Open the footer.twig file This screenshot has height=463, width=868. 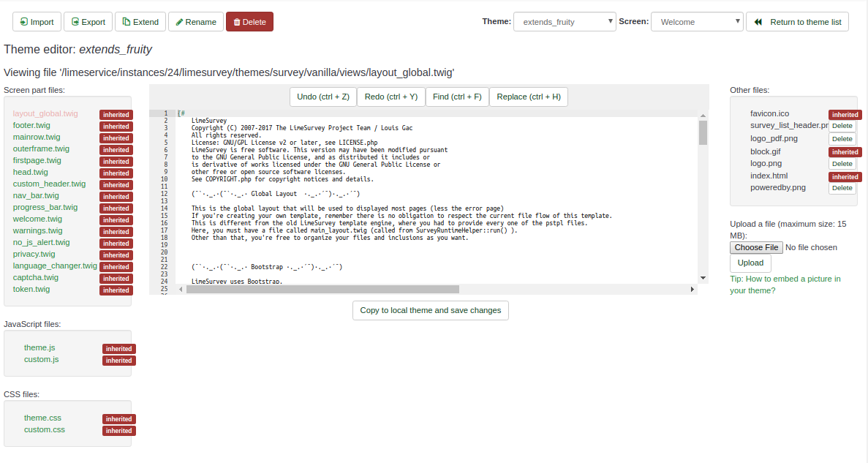pyautogui.click(x=31, y=125)
